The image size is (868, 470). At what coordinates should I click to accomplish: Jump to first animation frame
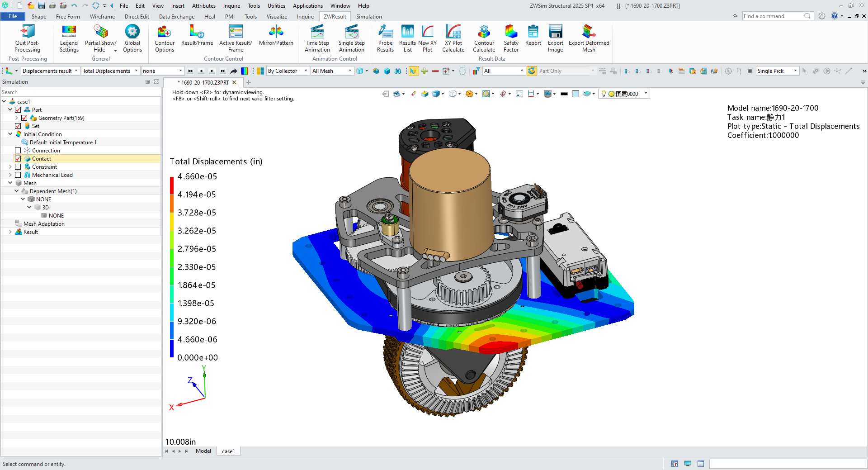coord(190,71)
